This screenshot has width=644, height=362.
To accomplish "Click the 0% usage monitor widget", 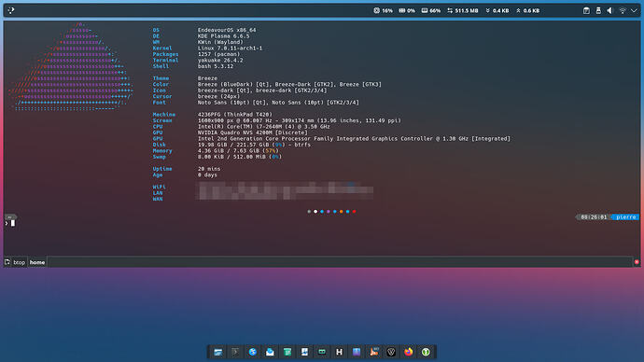I will coord(407,10).
